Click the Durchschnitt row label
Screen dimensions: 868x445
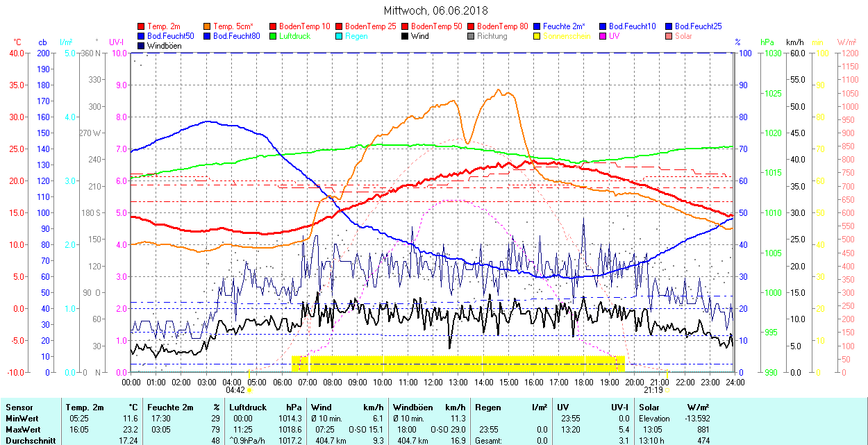pos(27,440)
